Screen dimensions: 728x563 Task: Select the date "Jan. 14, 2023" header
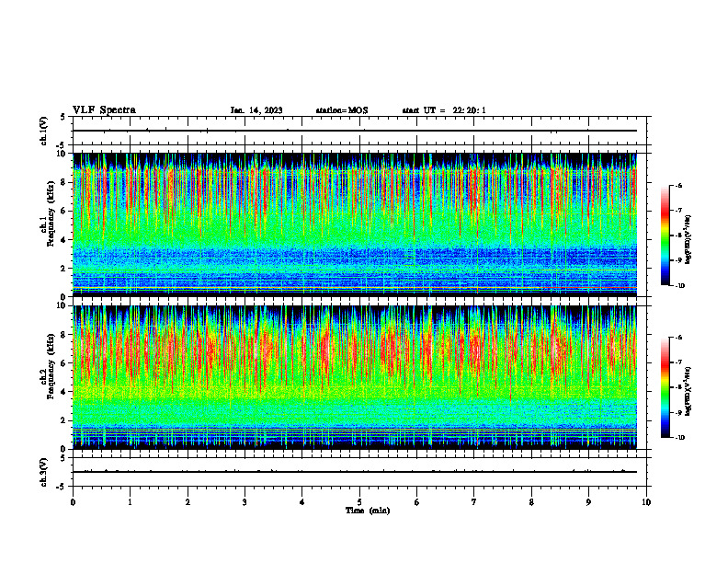(x=256, y=110)
